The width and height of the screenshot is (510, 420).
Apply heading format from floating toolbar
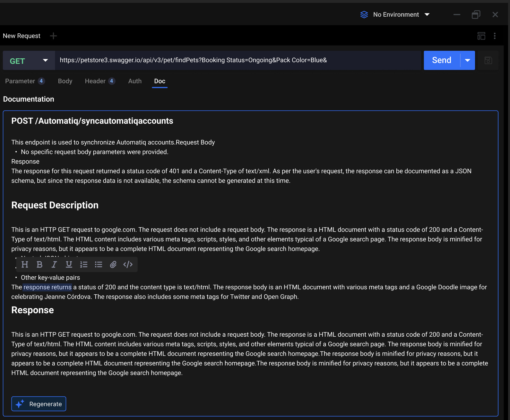point(25,265)
